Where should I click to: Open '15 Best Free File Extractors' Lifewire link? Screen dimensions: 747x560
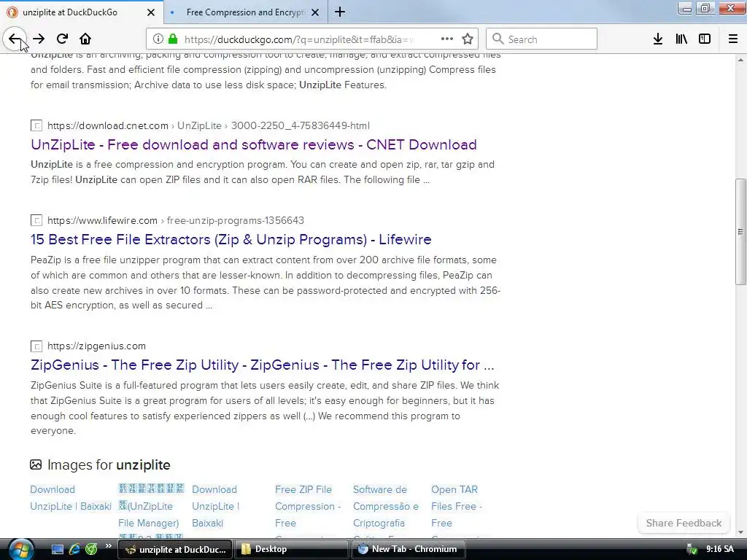pyautogui.click(x=231, y=239)
